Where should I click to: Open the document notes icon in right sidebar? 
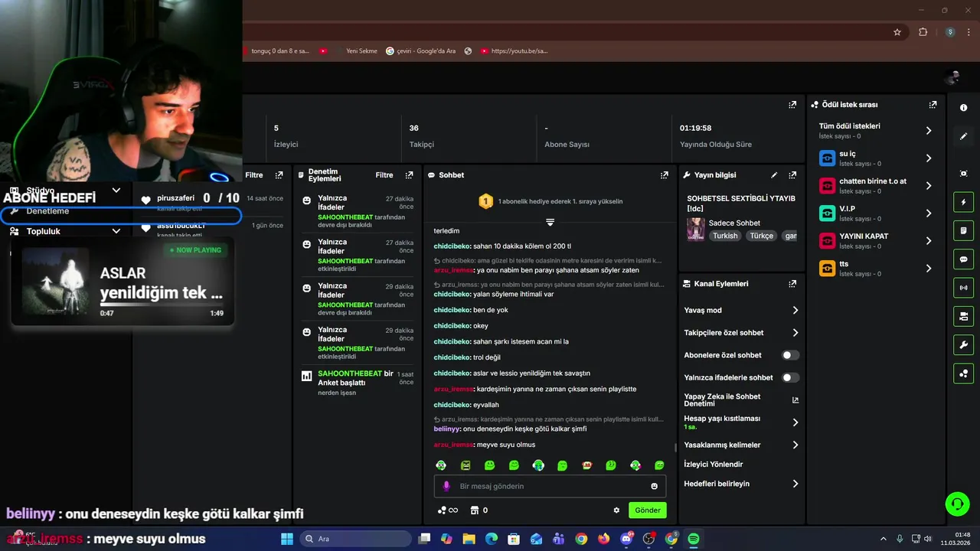pos(963,230)
